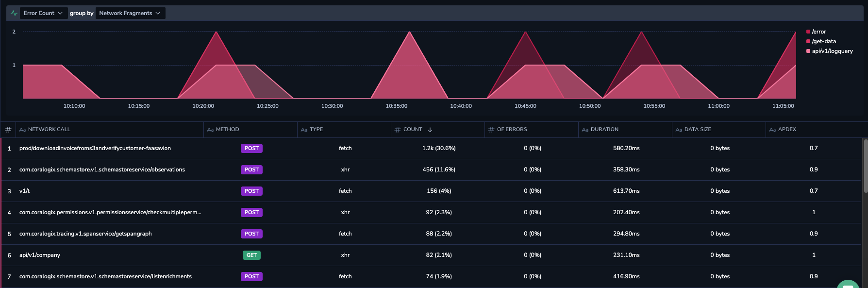Click the Apdex 1 in the api/v1/company row
868x288 pixels.
814,255
